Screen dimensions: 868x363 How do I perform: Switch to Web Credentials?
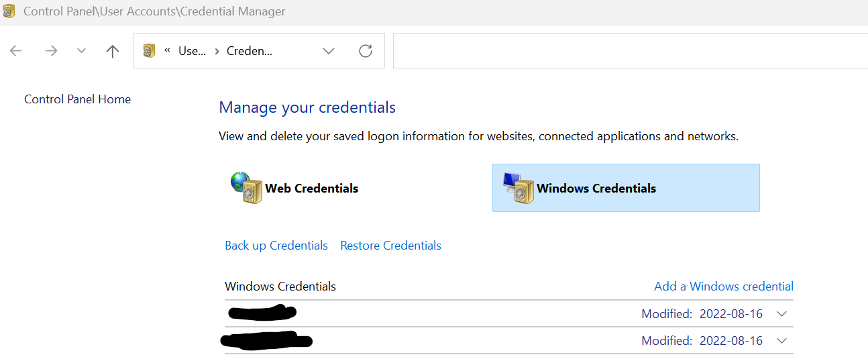pos(311,189)
